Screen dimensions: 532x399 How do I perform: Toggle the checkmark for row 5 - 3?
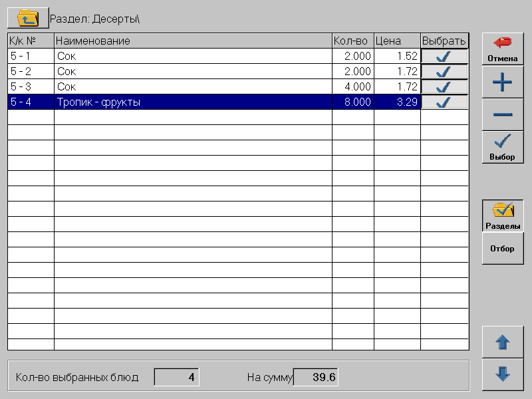(x=444, y=86)
